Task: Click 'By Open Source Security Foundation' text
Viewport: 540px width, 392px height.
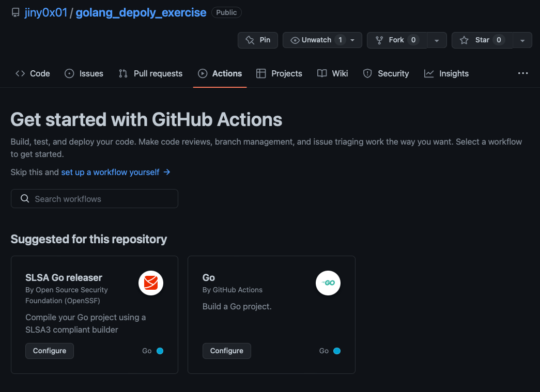Action: click(x=67, y=295)
